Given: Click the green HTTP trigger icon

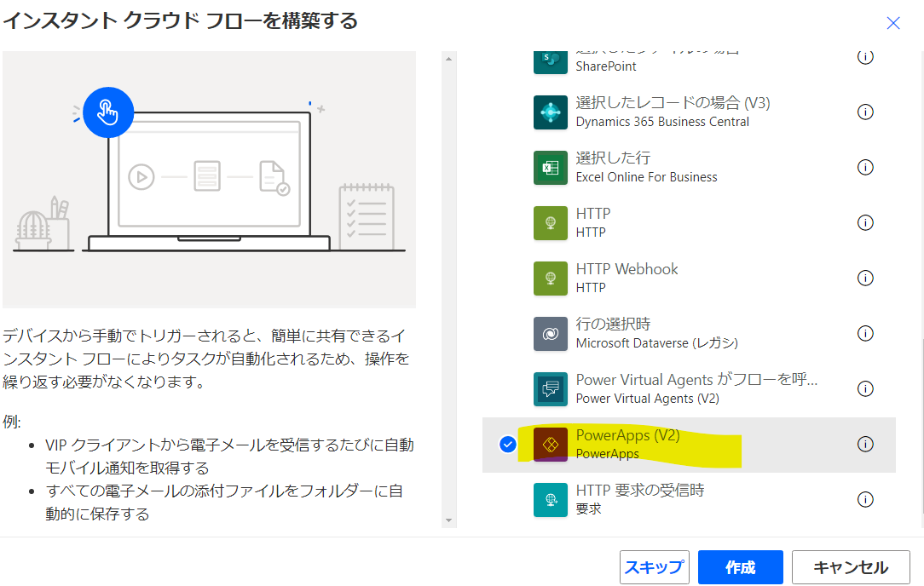Looking at the screenshot, I should [551, 222].
